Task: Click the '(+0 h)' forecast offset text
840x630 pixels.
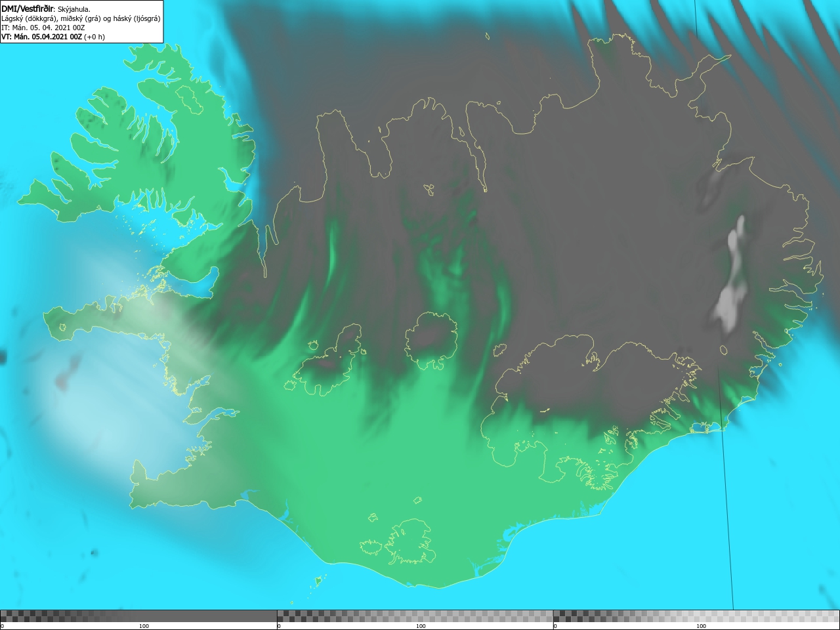Action: point(94,37)
